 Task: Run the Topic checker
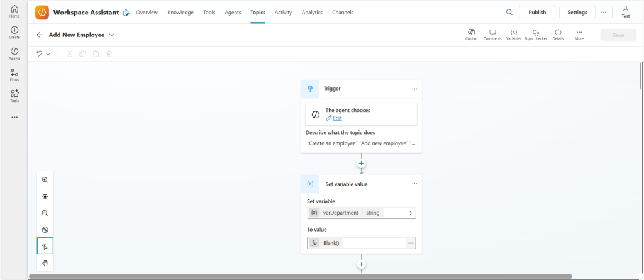pyautogui.click(x=535, y=33)
